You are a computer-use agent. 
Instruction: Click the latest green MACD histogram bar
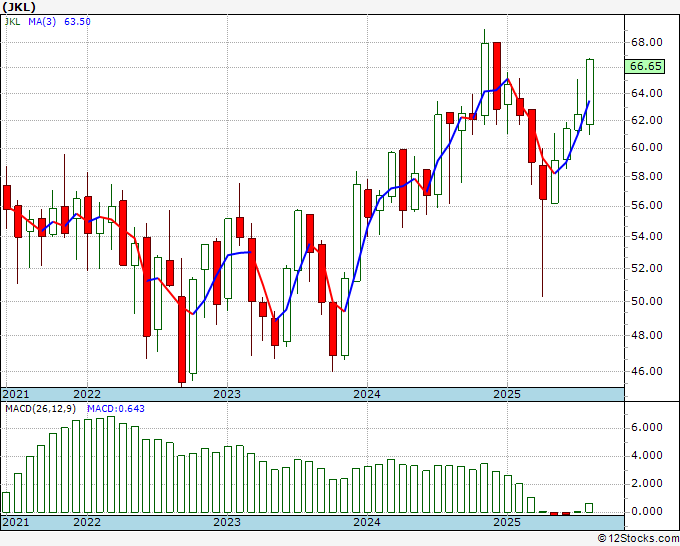click(x=589, y=508)
